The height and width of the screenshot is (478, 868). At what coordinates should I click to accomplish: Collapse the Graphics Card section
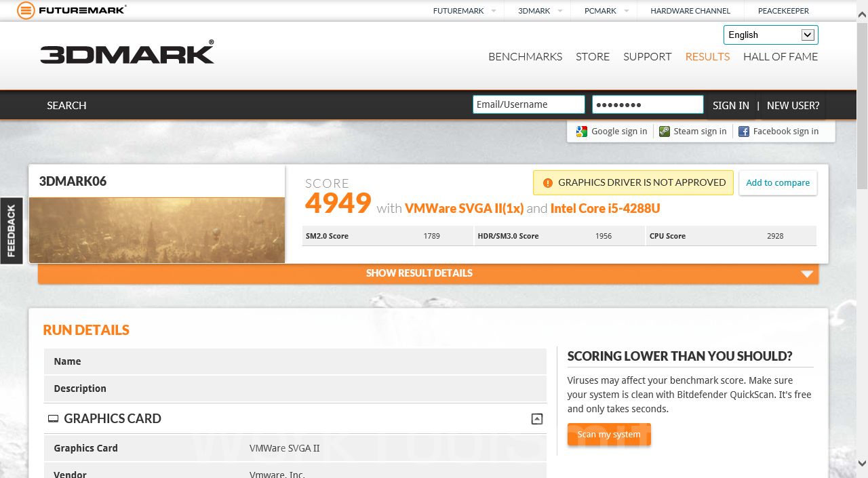(537, 419)
